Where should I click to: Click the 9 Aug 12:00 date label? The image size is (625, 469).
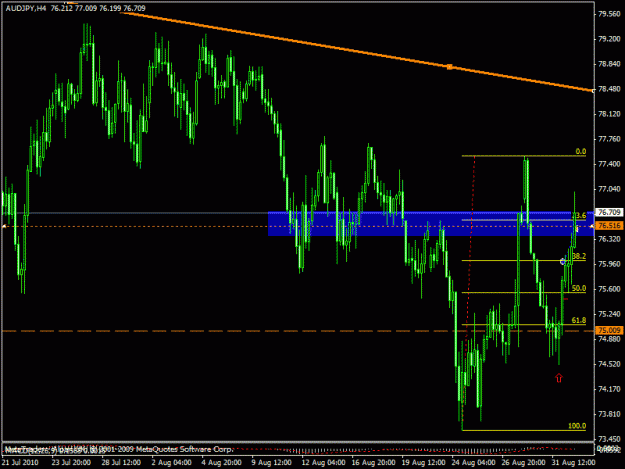(x=271, y=463)
